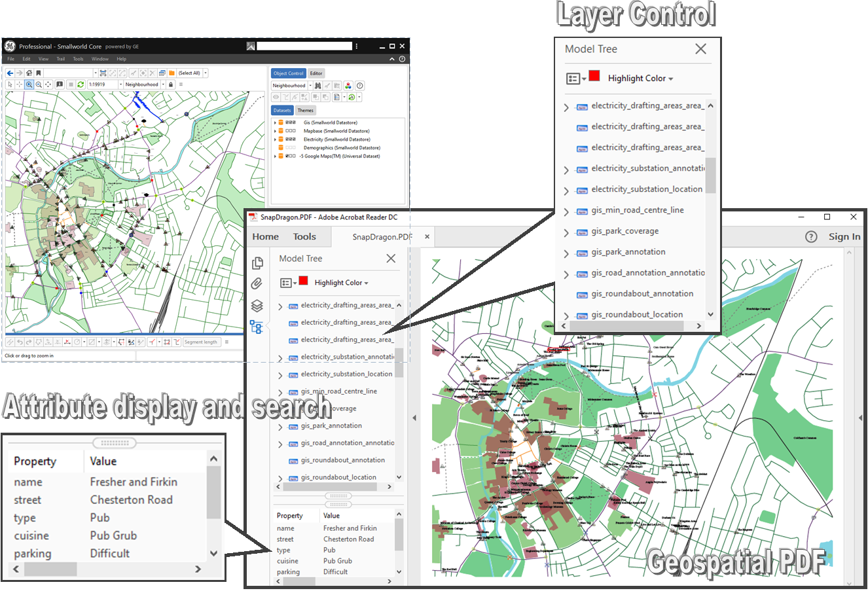
Task: Click the Smallworld home view icon
Action: coord(29,73)
